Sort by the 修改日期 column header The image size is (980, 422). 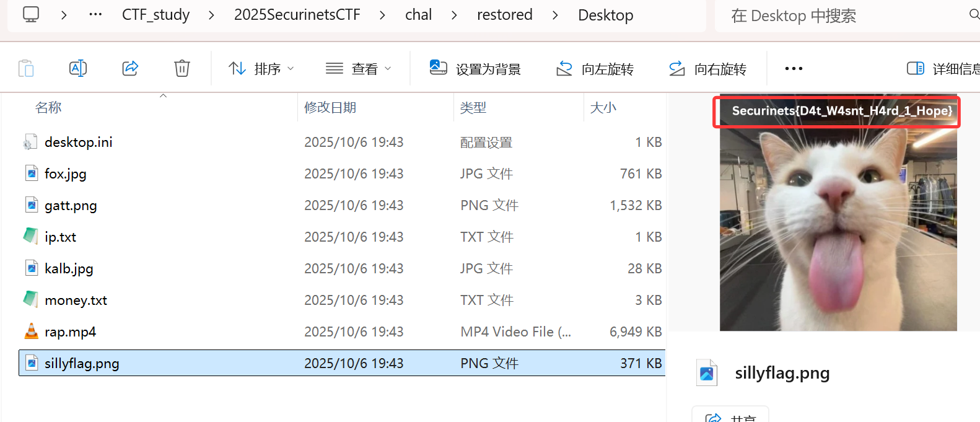click(x=330, y=108)
